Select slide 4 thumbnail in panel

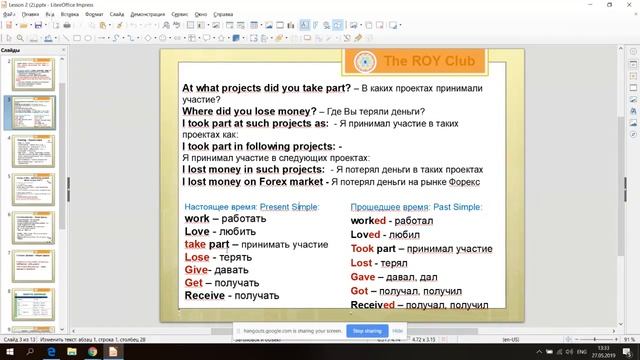(33, 151)
